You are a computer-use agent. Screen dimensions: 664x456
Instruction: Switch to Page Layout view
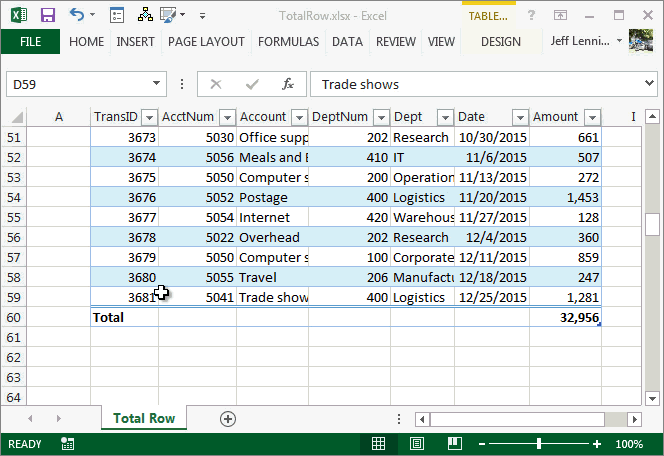pyautogui.click(x=417, y=444)
